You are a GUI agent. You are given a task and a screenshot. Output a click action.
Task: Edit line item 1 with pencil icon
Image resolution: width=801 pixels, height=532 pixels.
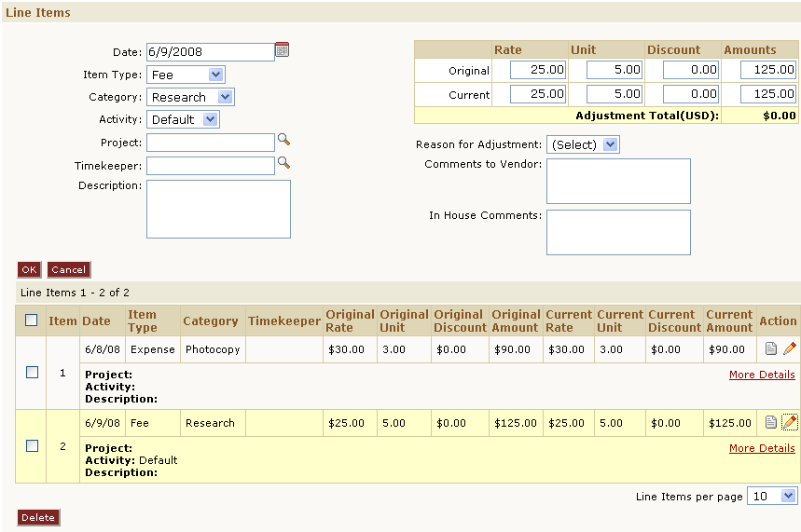pos(789,348)
